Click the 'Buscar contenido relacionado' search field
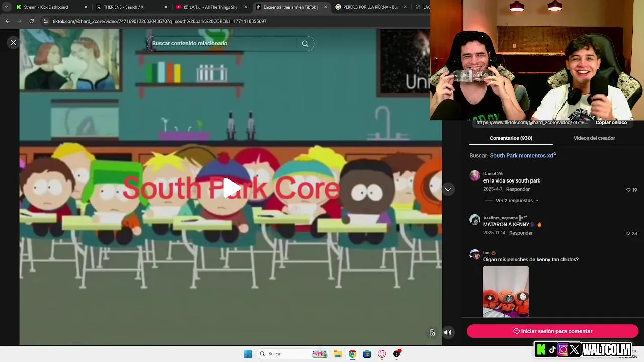Screen dimensions: 644x362 tap(224, 43)
